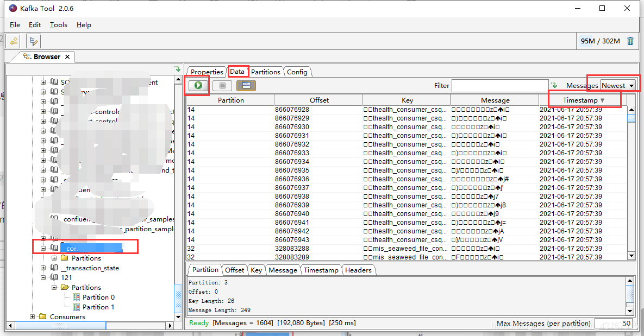Select the Partition 1 icon in tree

tap(76, 307)
